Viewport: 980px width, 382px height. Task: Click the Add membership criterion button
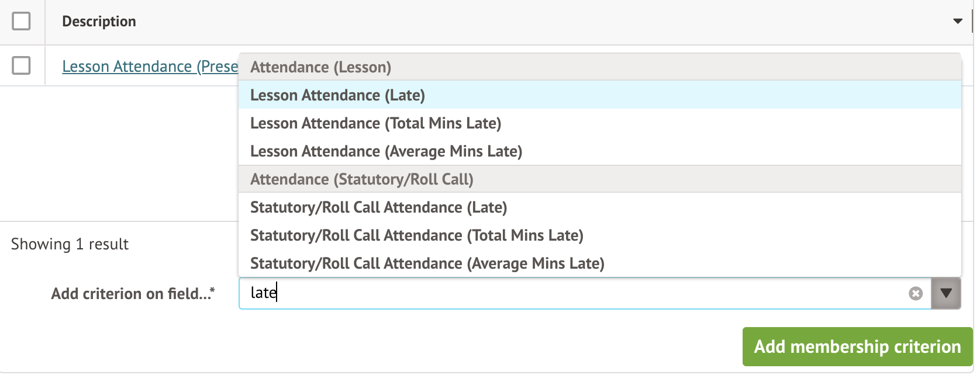pyautogui.click(x=857, y=347)
